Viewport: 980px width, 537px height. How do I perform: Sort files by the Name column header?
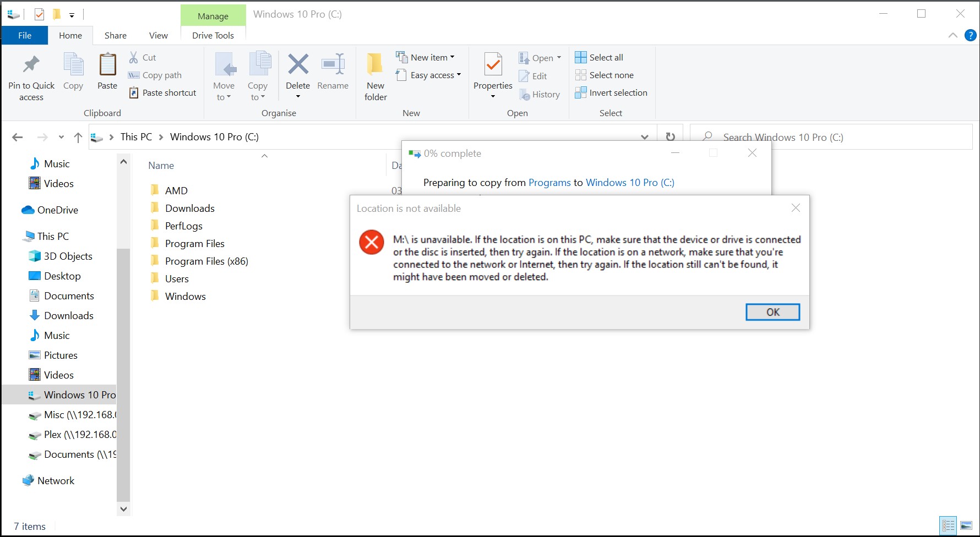[x=161, y=166]
